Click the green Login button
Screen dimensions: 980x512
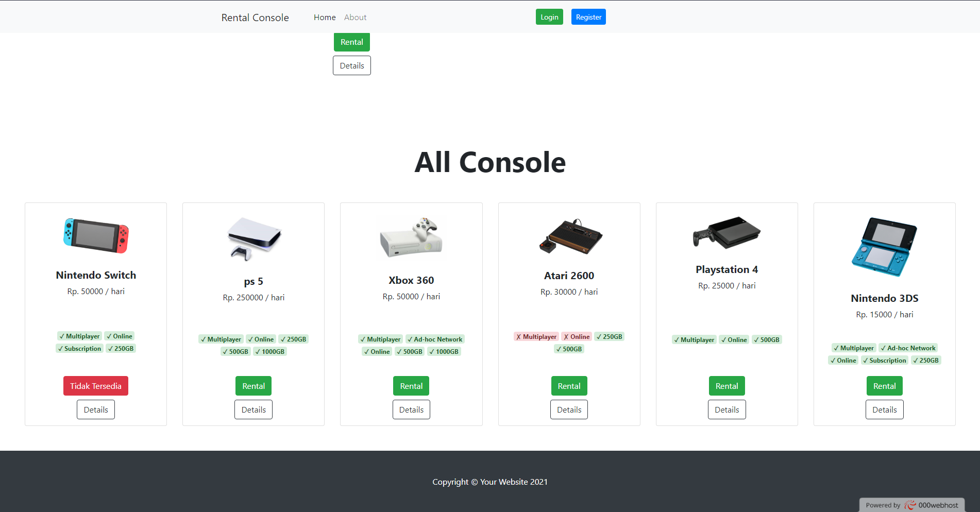point(549,17)
